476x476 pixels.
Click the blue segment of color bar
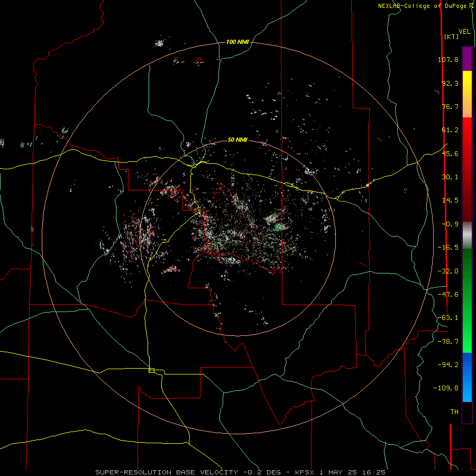[x=467, y=377]
